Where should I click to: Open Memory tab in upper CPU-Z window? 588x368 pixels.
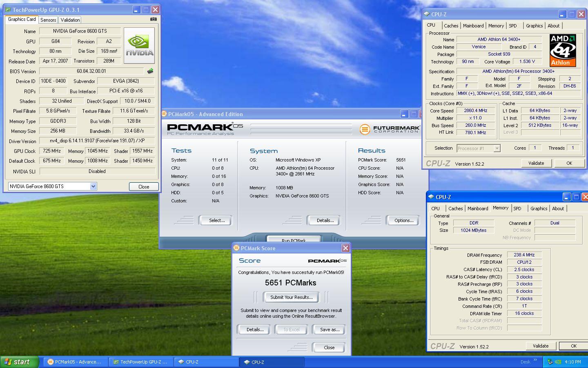(x=496, y=26)
